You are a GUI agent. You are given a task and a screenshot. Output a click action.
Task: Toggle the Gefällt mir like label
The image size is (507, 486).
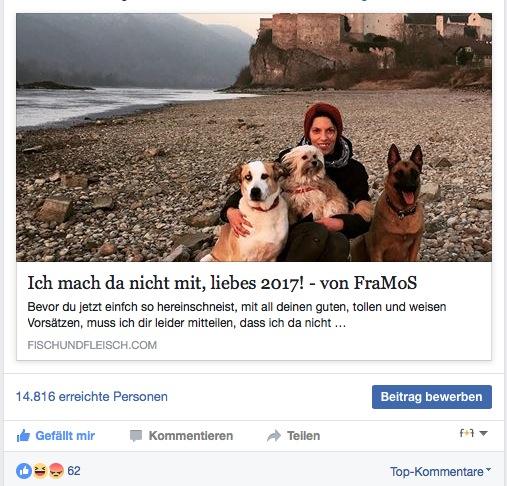65,436
